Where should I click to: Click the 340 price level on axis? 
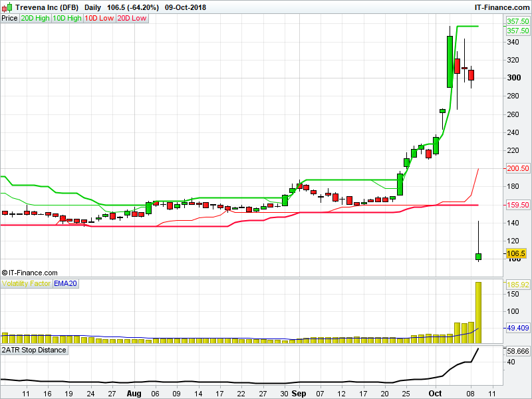click(x=513, y=42)
